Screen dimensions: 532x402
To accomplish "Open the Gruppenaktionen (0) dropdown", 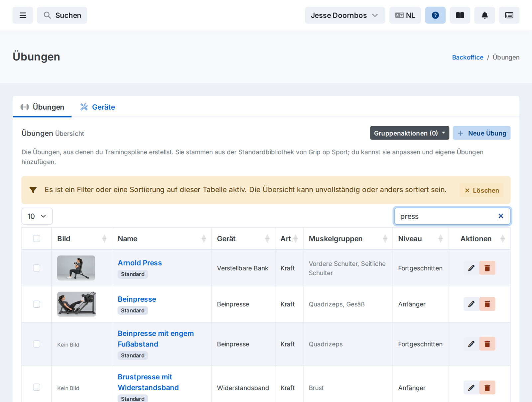I will click(x=409, y=133).
